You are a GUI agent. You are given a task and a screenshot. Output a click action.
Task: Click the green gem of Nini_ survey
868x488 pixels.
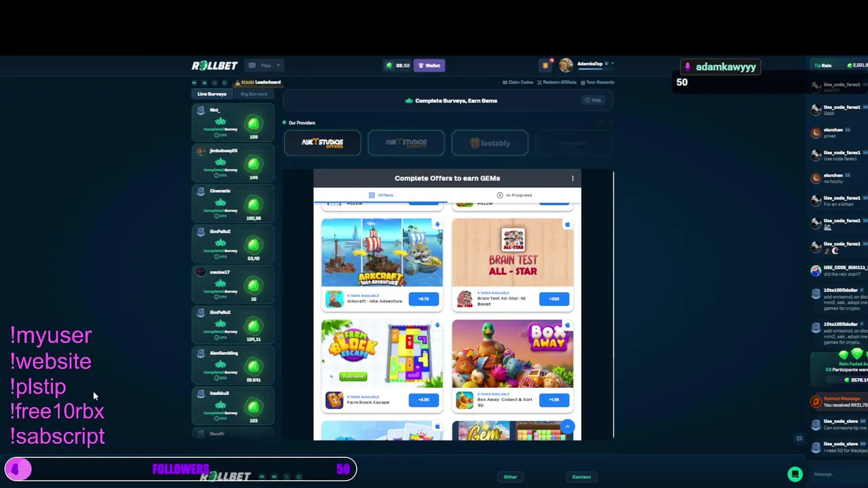(x=254, y=124)
